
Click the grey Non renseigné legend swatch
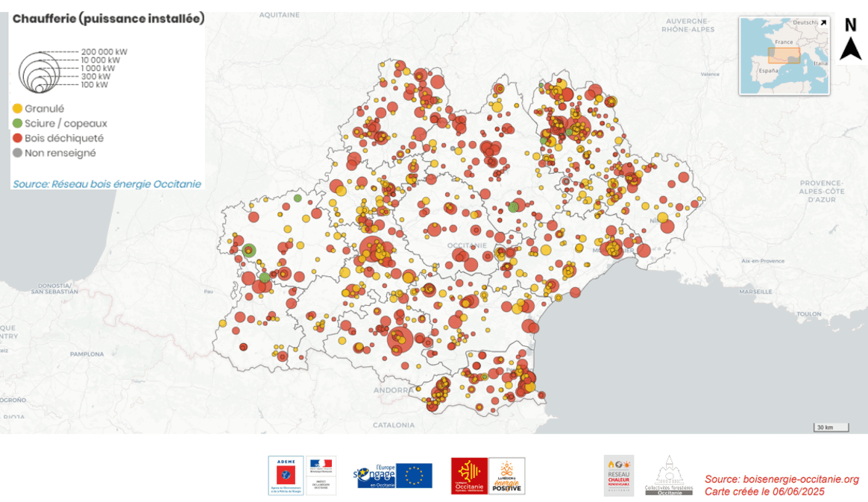[x=17, y=153]
